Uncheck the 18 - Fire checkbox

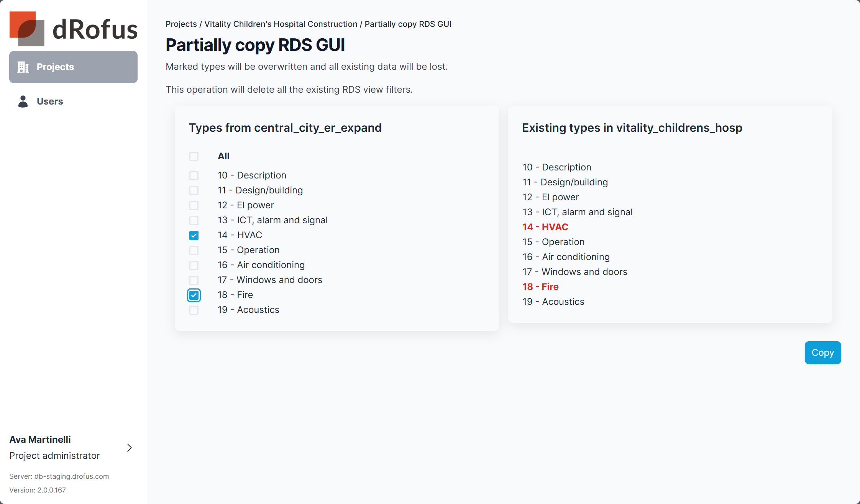194,295
